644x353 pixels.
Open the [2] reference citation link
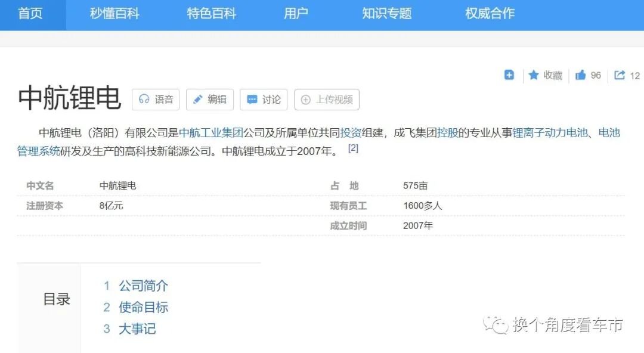coord(354,148)
